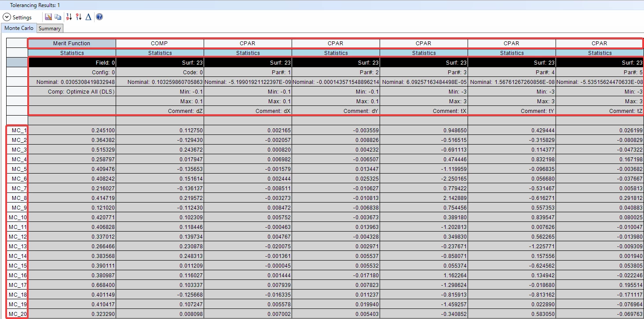The image size is (644, 319).
Task: Select the CPAR header above Comment tY
Action: (512, 43)
